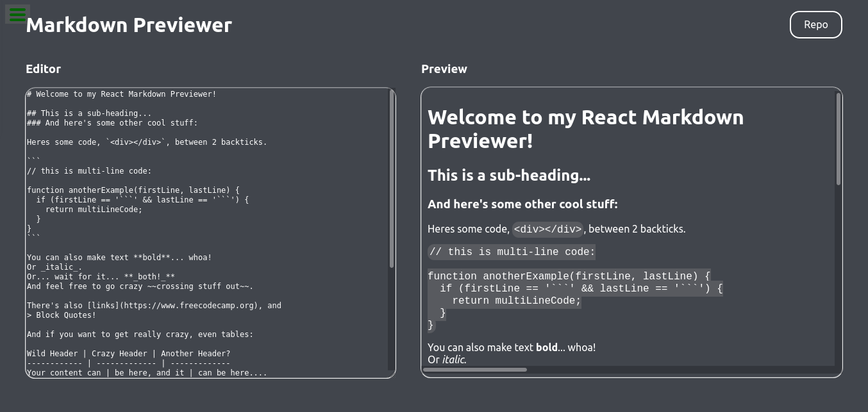
Task: Click editor line 'You can also make text **bold**'
Action: pyautogui.click(x=119, y=258)
